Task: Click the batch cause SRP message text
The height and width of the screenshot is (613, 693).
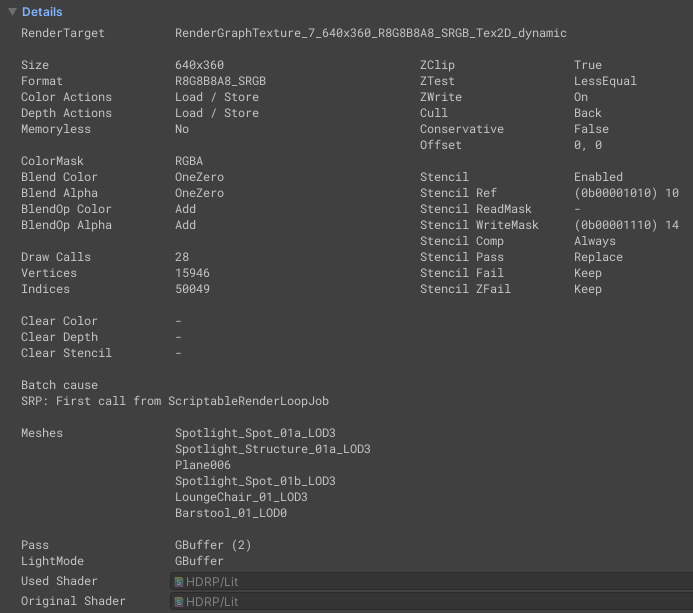Action: (175, 401)
